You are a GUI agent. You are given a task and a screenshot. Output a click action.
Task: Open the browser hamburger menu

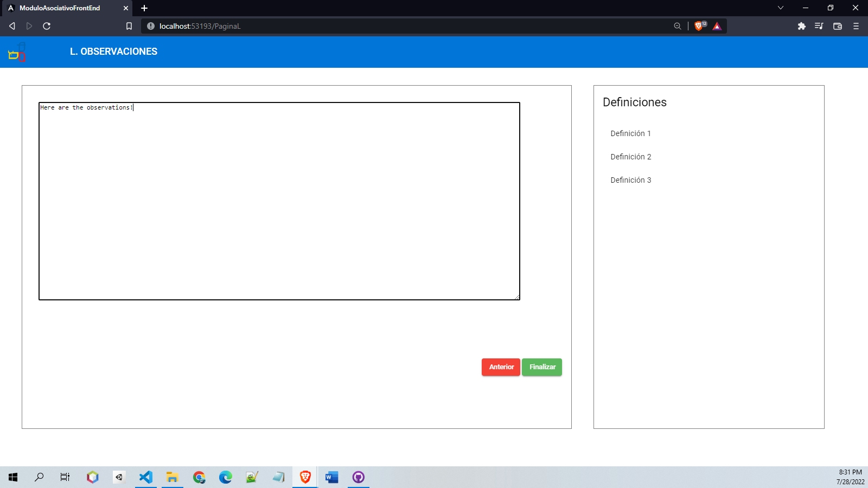(x=856, y=26)
